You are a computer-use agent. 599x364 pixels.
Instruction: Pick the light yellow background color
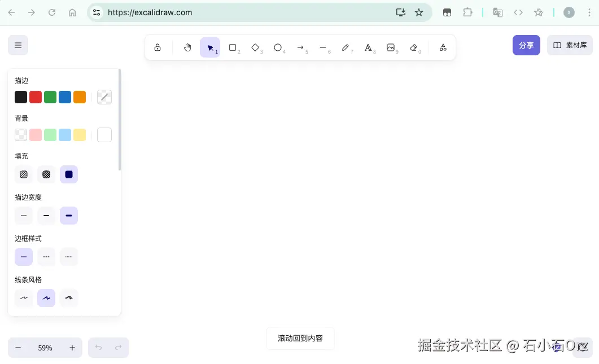(x=80, y=135)
